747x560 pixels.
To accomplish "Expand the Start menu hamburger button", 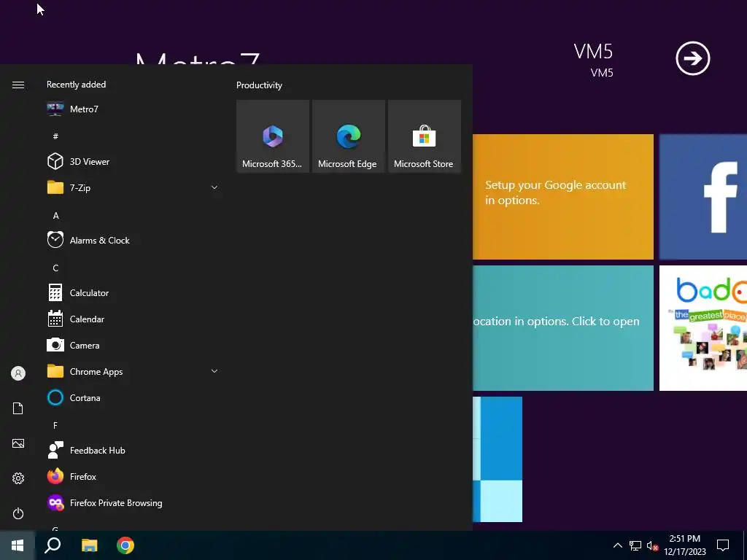I will tap(18, 85).
